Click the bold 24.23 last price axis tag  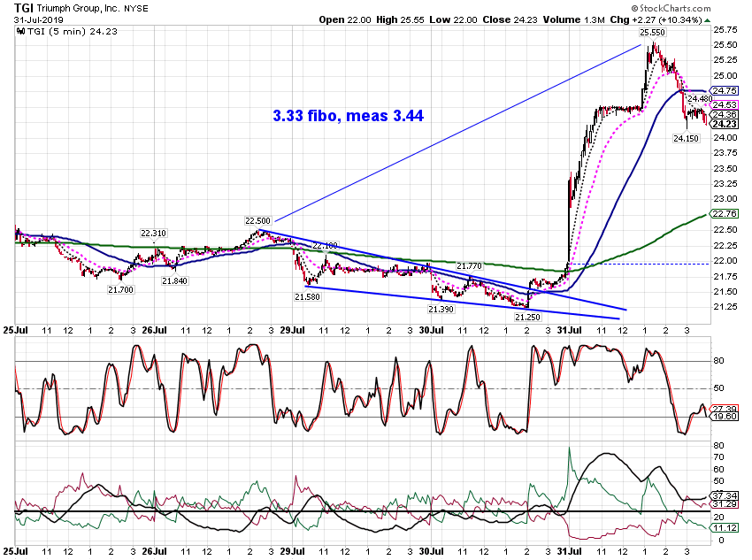click(x=725, y=124)
